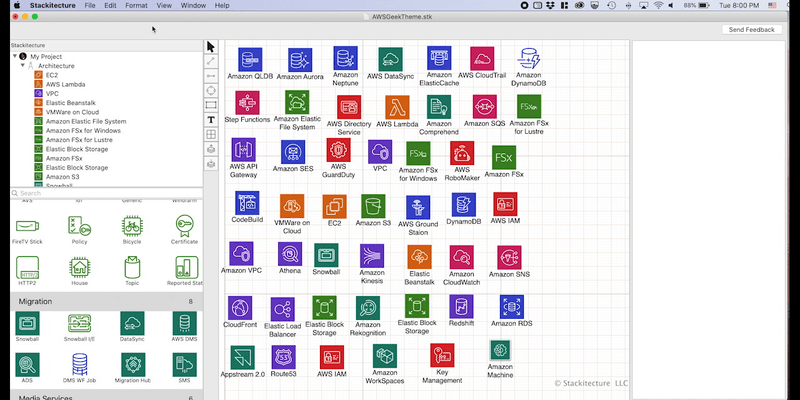The width and height of the screenshot is (800, 400).
Task: Click the Send Feedback button
Action: click(x=750, y=30)
